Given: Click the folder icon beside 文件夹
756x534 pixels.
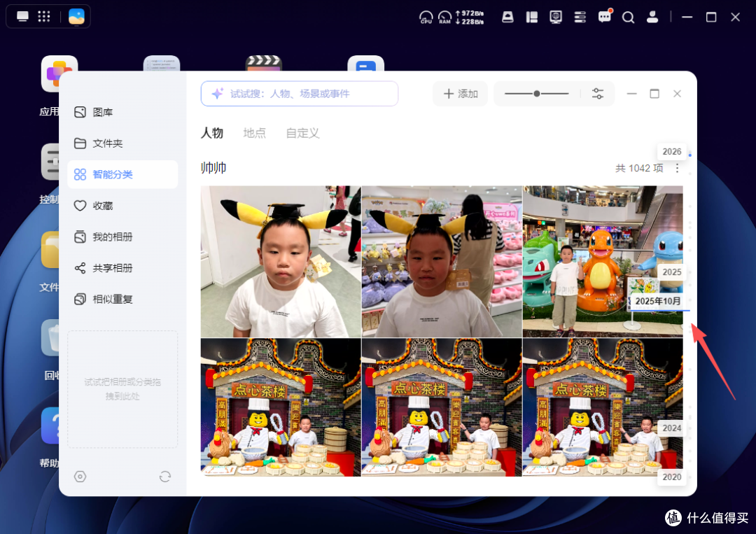Looking at the screenshot, I should pyautogui.click(x=80, y=143).
